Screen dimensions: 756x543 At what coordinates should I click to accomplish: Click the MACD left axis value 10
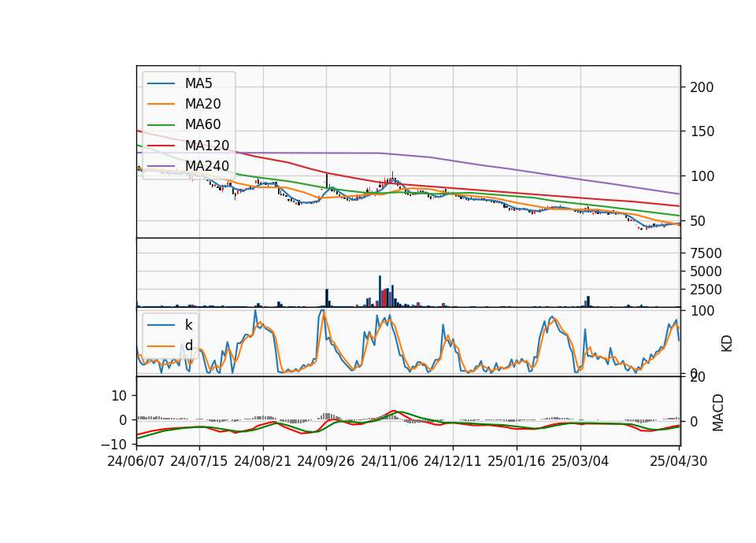[119, 396]
